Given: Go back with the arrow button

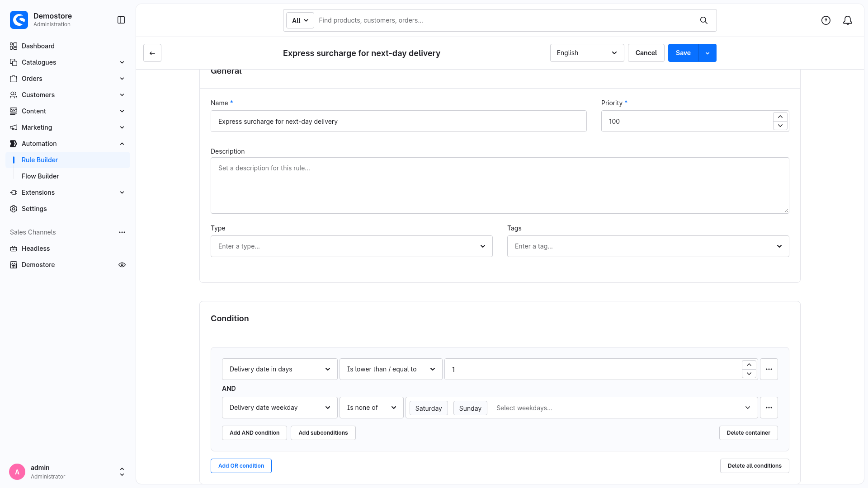Looking at the screenshot, I should (x=152, y=53).
